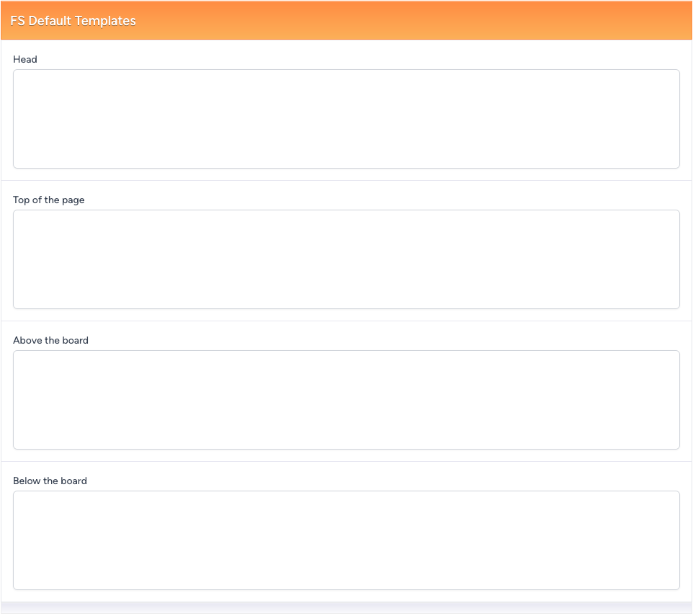Place cursor in Below the board field
This screenshot has height=616, width=693.
pyautogui.click(x=346, y=540)
